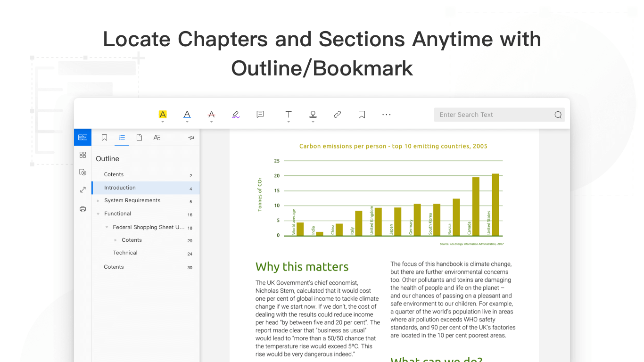Viewport: 644px width, 362px height.
Task: Select the Strikethrough annotation tool
Action: tap(212, 115)
